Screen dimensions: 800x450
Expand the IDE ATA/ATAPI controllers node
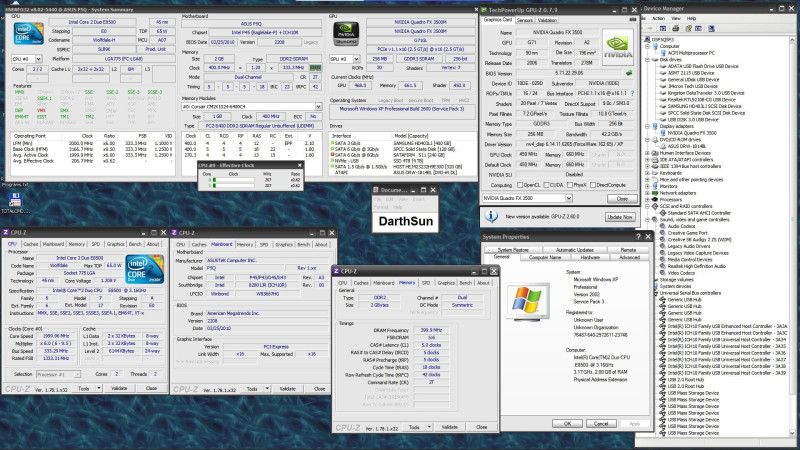(x=647, y=160)
